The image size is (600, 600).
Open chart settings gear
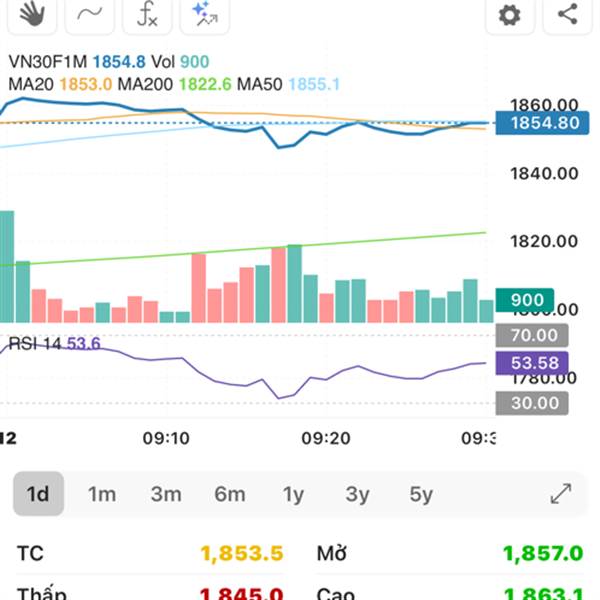coord(510,15)
